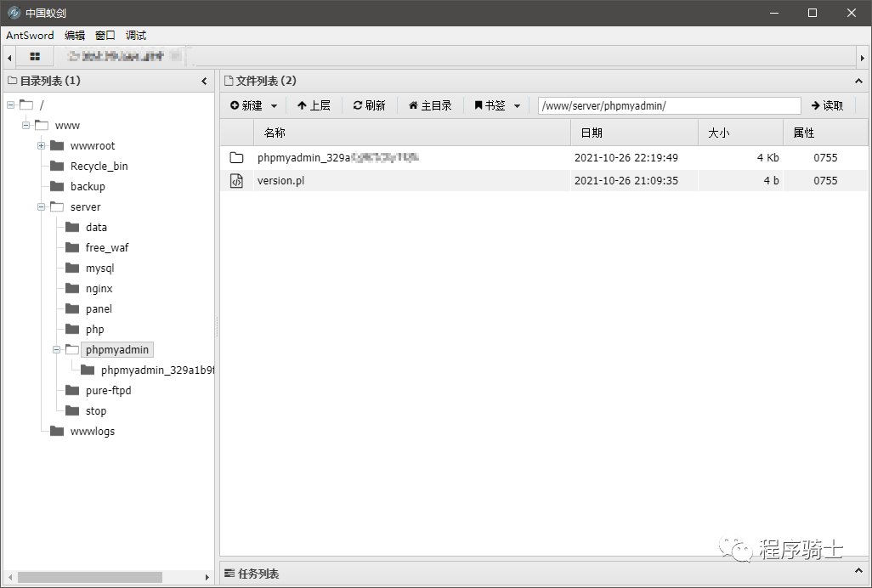Expand the task list panel chevron
This screenshot has height=588, width=872.
tap(858, 571)
